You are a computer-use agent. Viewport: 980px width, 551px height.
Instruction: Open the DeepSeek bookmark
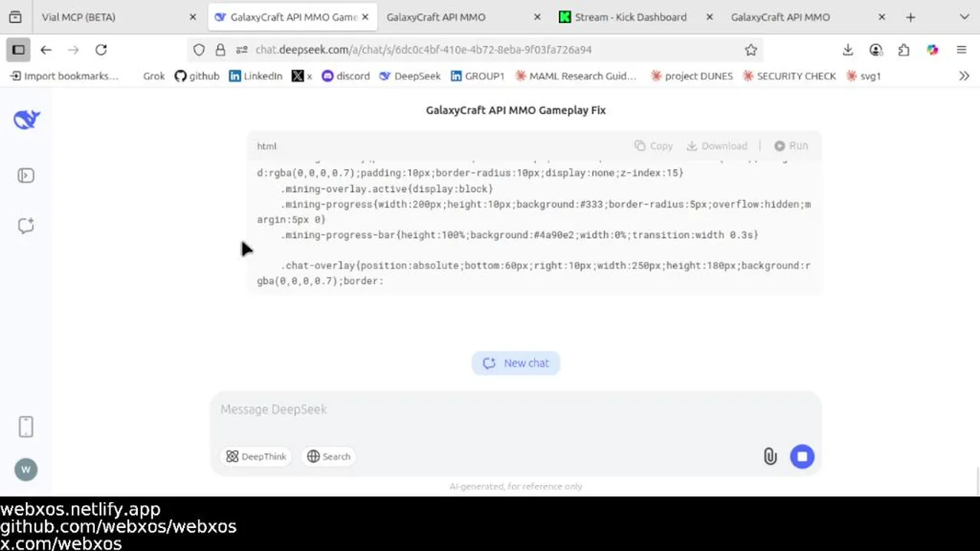click(x=410, y=76)
